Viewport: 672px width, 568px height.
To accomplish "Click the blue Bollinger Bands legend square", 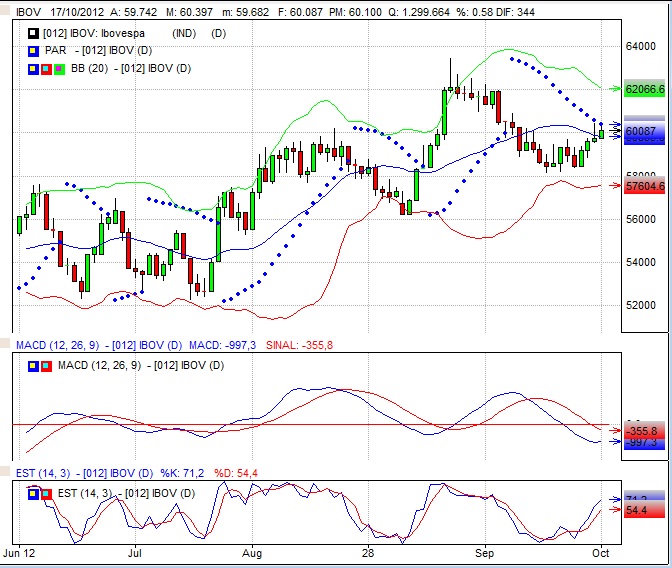I will [34, 68].
